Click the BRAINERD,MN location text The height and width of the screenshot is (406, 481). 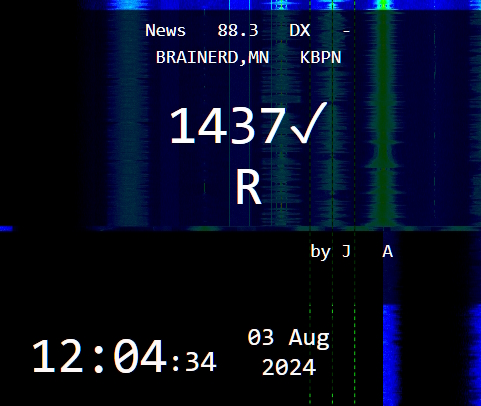(212, 57)
